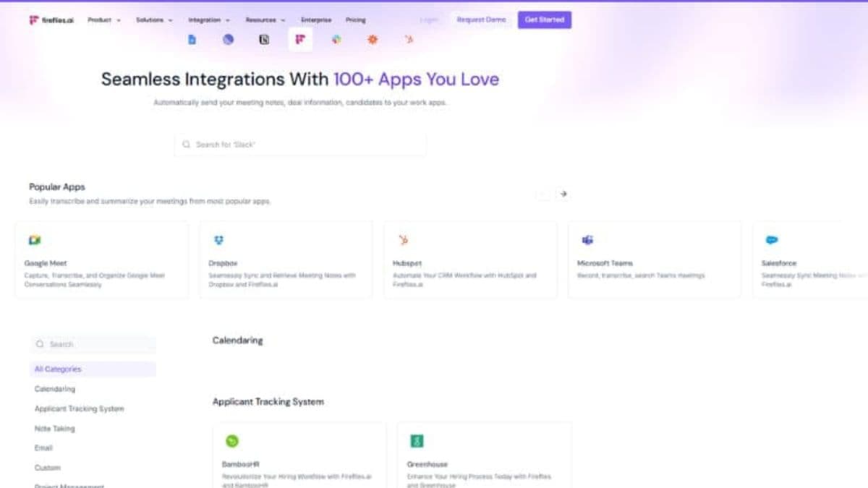Open the Google Meet integration card title
The height and width of the screenshot is (488, 868).
46,263
